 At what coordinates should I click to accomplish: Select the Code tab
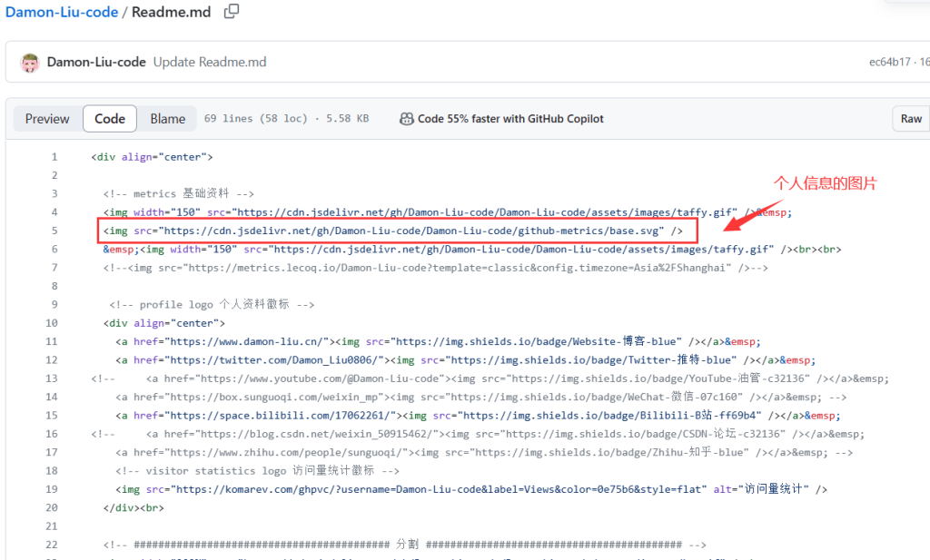click(x=109, y=118)
